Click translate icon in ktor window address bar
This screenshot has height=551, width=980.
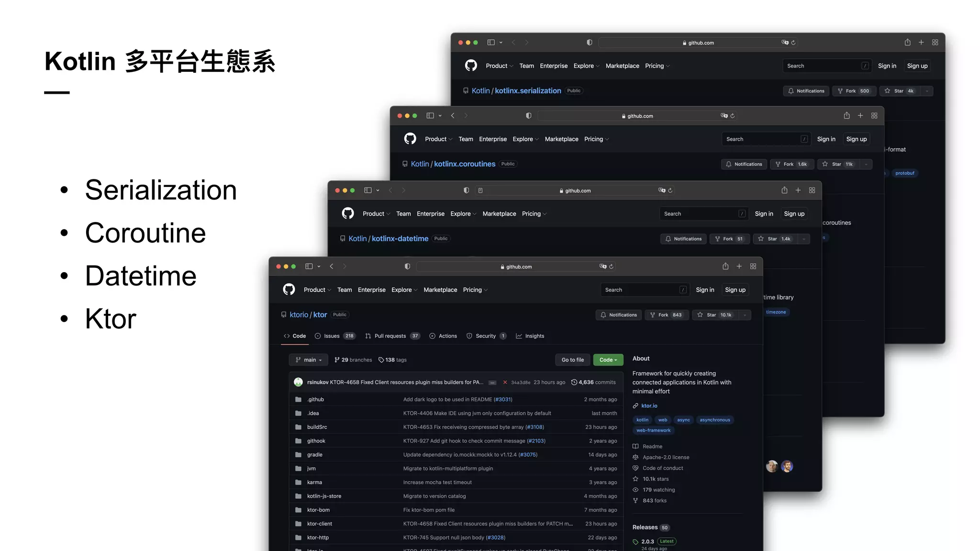(602, 266)
